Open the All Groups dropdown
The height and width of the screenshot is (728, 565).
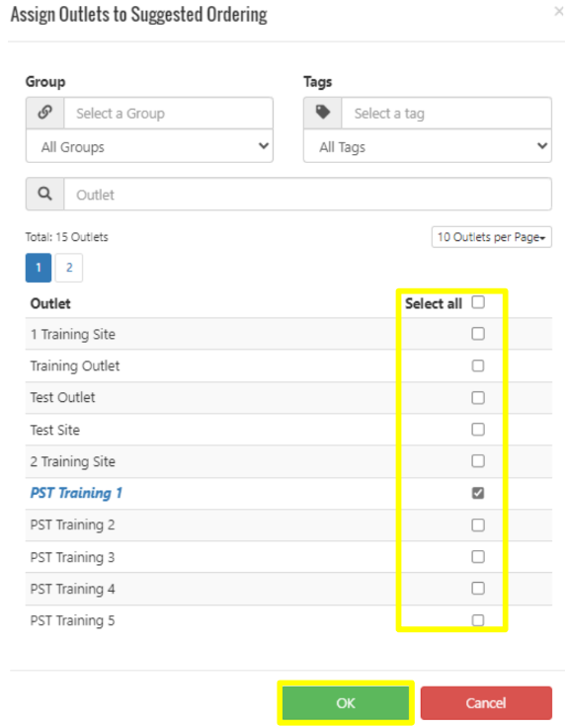pos(149,146)
